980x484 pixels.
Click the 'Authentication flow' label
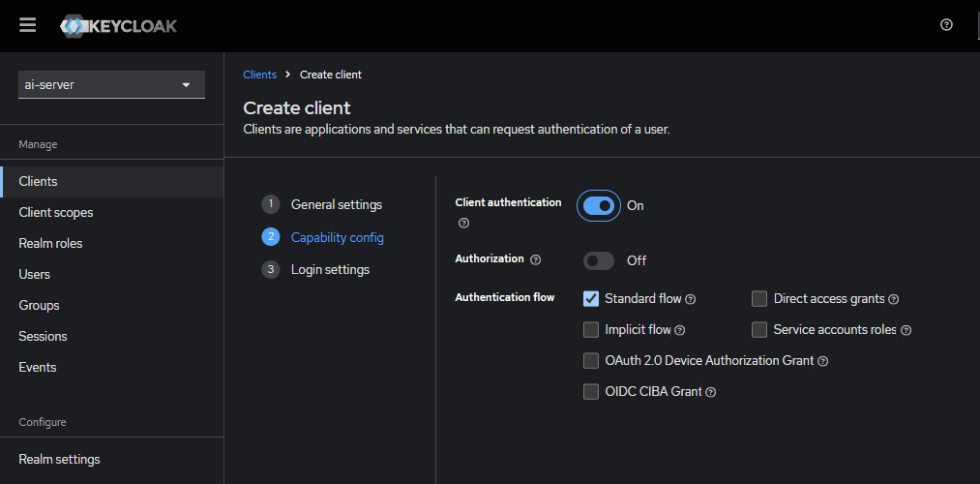point(504,297)
